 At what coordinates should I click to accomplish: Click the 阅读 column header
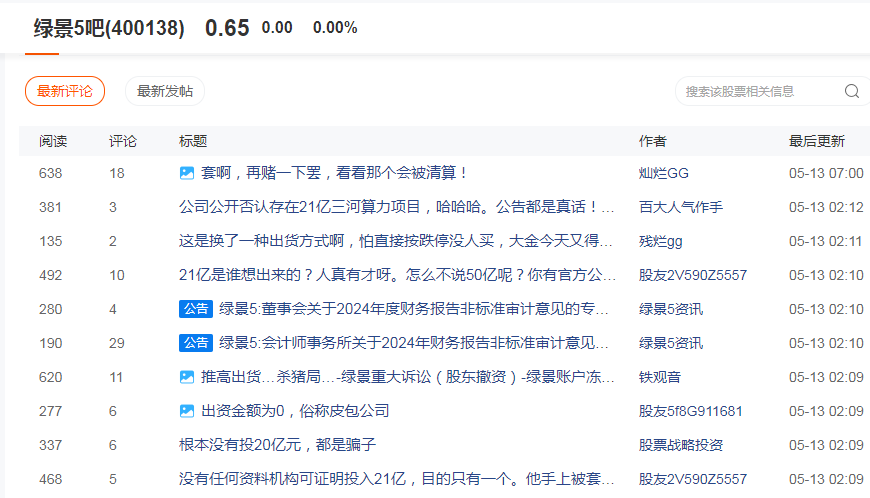point(53,141)
